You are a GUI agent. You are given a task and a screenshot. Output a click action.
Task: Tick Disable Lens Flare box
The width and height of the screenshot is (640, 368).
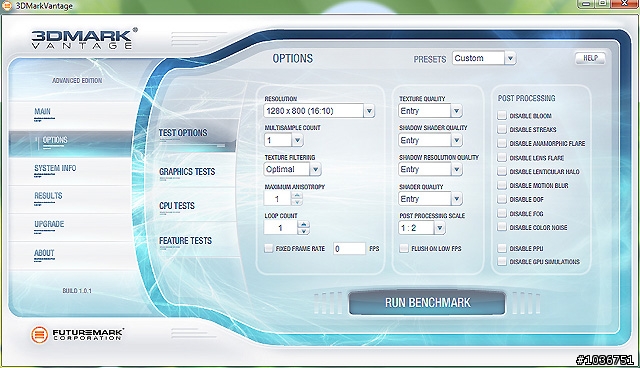[x=502, y=157]
